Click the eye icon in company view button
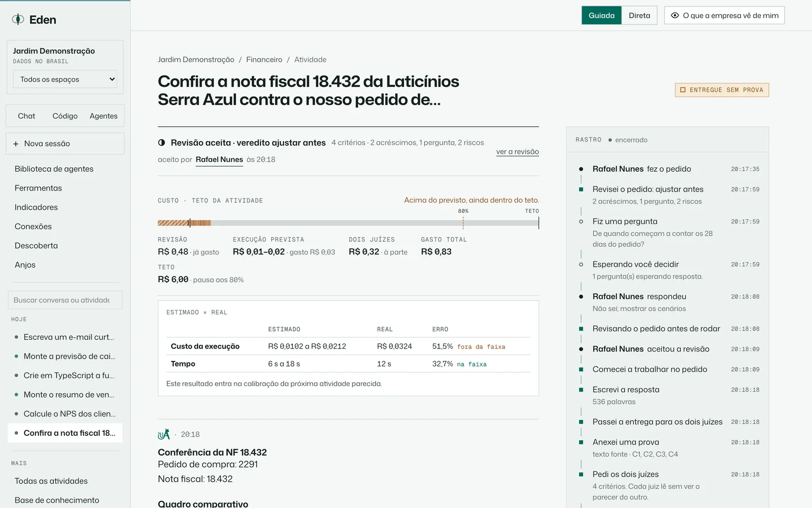This screenshot has width=812, height=508. coord(675,15)
